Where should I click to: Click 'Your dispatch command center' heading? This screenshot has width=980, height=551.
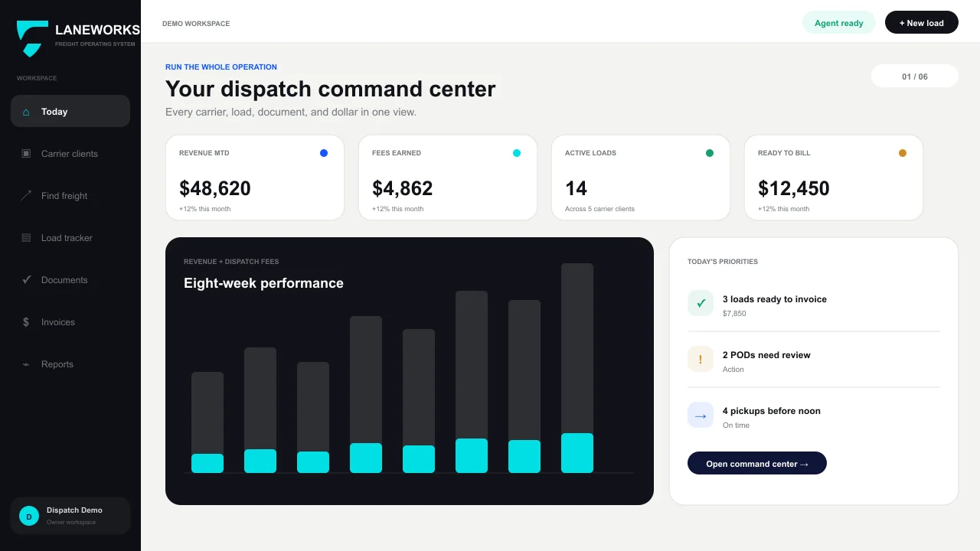pos(331,89)
